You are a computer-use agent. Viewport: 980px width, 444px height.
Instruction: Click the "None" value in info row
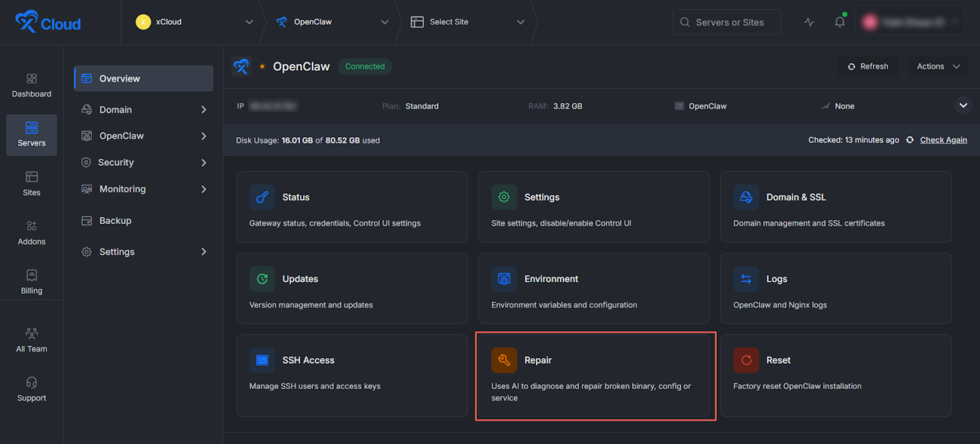tap(845, 106)
